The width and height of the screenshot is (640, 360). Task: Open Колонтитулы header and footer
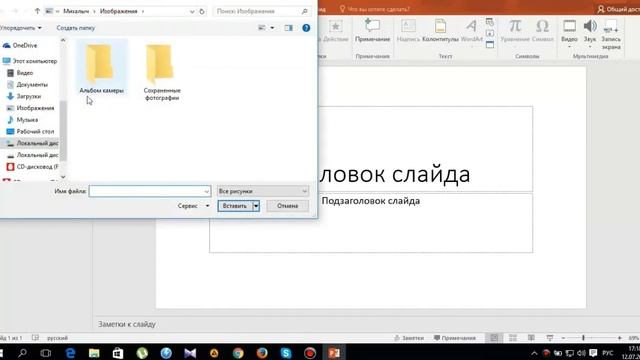point(440,31)
